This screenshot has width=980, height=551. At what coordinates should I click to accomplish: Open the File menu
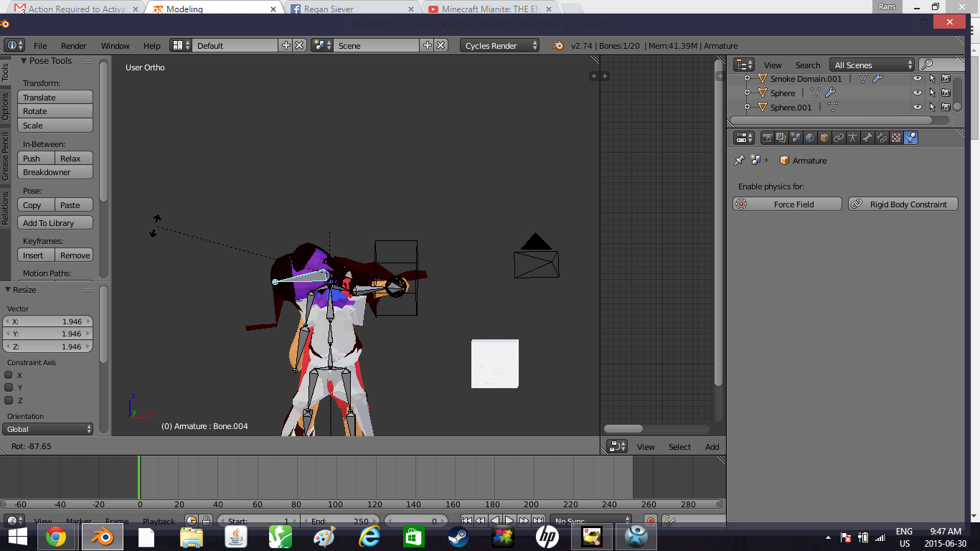40,45
